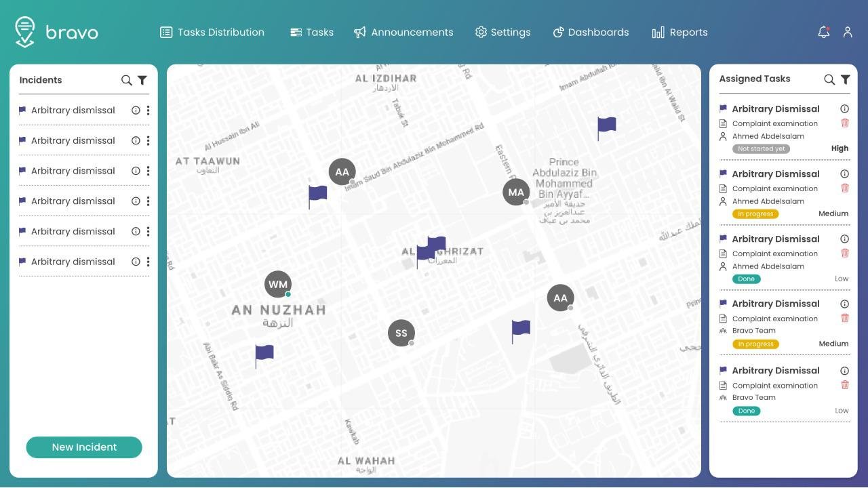This screenshot has width=868, height=488.
Task: Open the Dashboards page
Action: click(x=591, y=33)
